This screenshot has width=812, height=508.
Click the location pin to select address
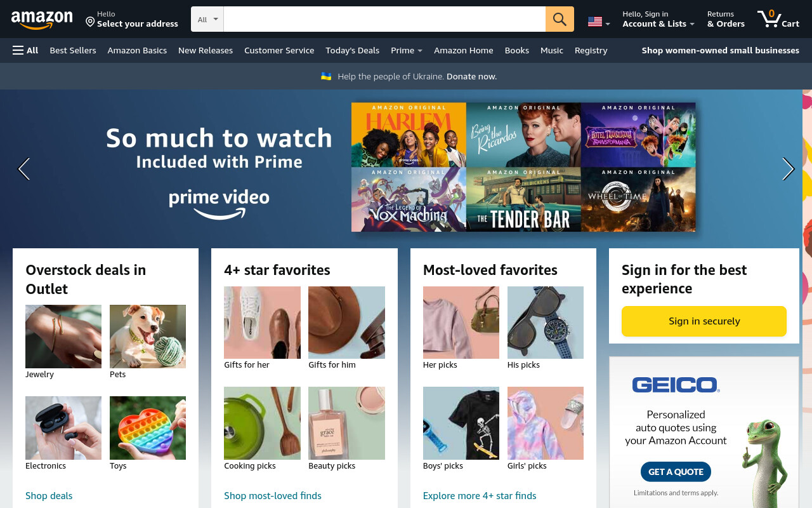(90, 22)
